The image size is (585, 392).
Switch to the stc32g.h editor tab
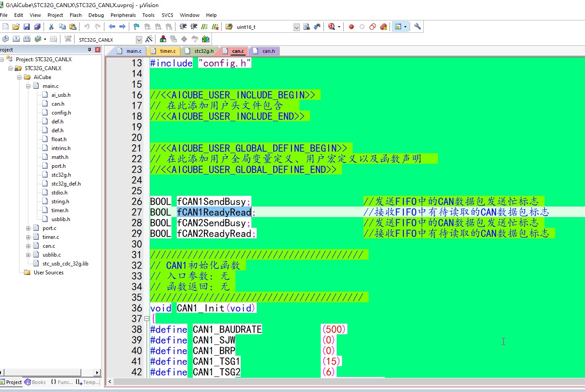[203, 51]
